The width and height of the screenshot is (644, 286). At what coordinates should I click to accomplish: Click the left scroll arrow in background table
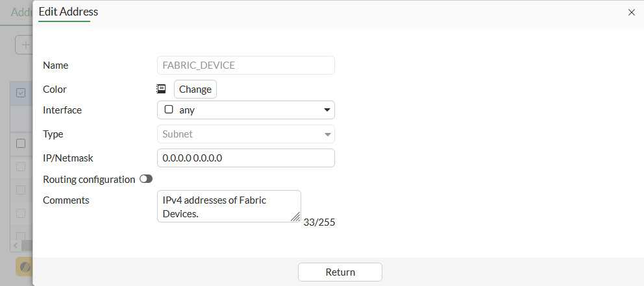click(x=16, y=246)
